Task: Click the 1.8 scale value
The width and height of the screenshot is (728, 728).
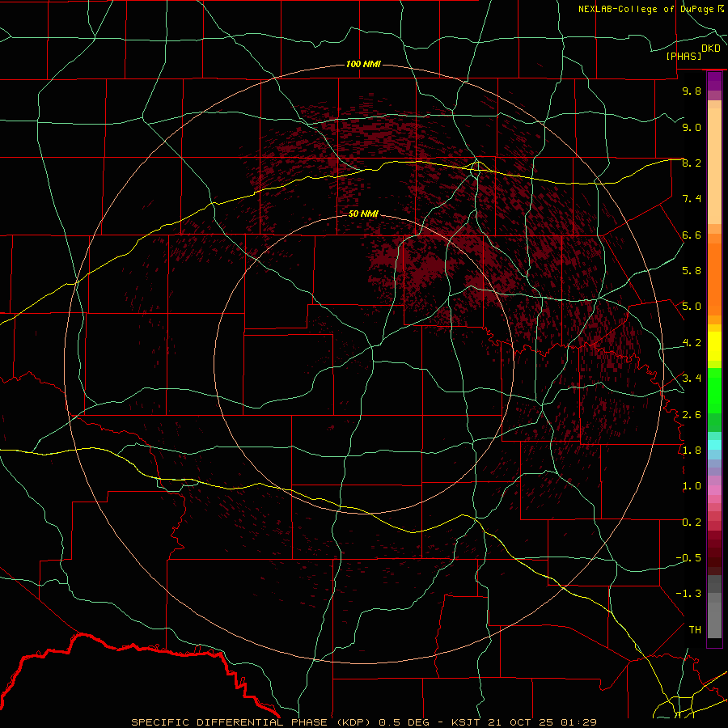Action: tap(692, 451)
